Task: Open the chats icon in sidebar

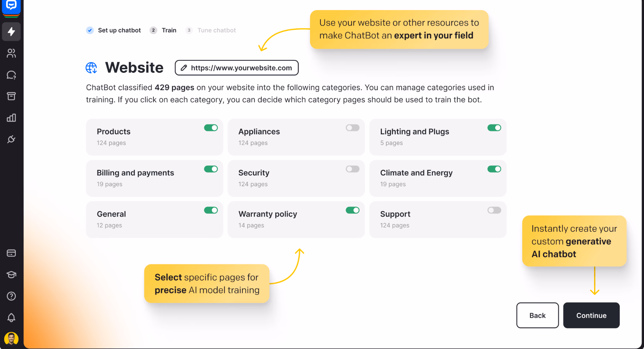Action: pyautogui.click(x=11, y=75)
